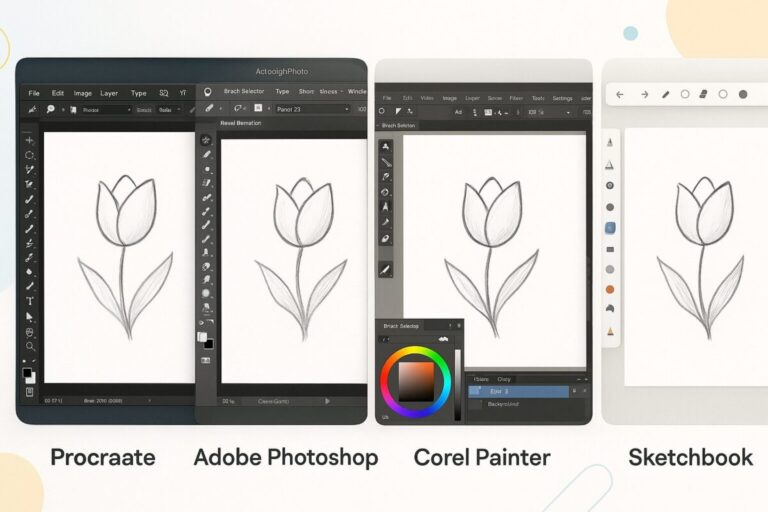Collapse the Corel Painter layers panel
The width and height of the screenshot is (768, 512).
[x=578, y=379]
